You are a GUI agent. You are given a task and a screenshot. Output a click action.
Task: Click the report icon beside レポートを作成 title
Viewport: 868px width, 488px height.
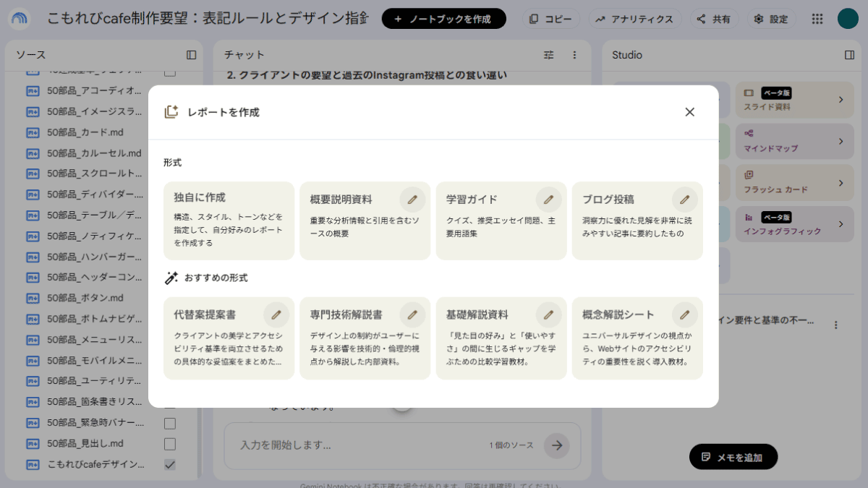pos(171,112)
